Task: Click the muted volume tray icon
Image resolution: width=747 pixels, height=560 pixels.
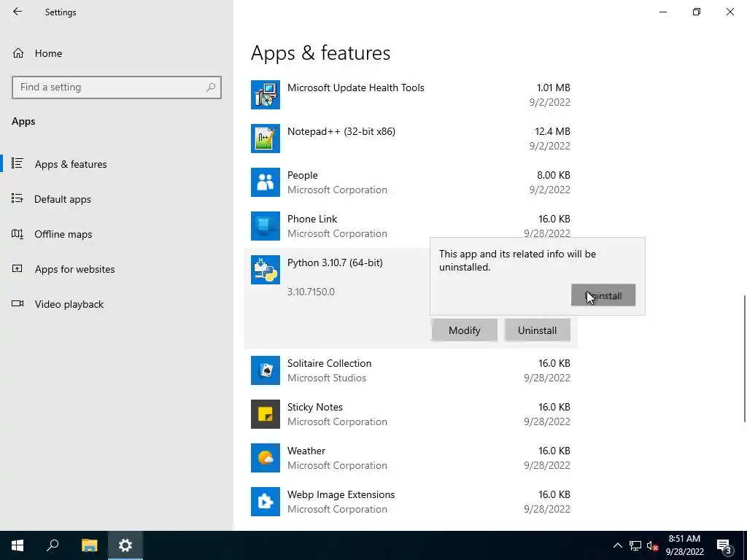Action: [x=652, y=545]
